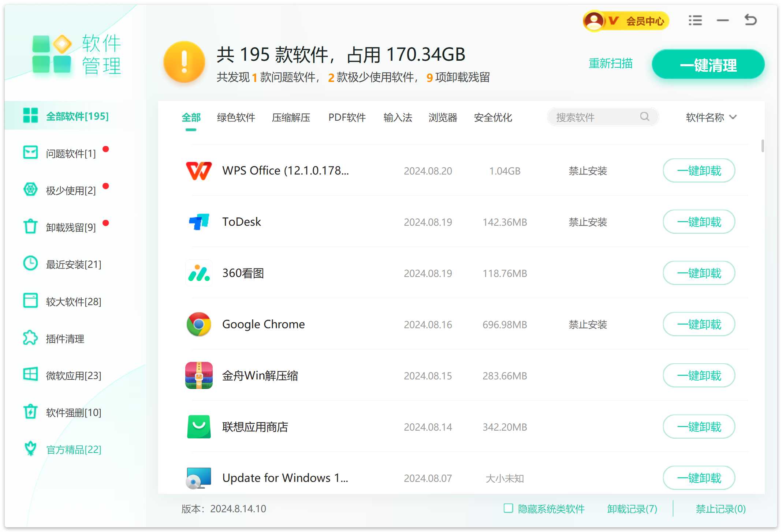Click 禁止安装 for ToDesk
This screenshot has width=782, height=532.
point(588,222)
